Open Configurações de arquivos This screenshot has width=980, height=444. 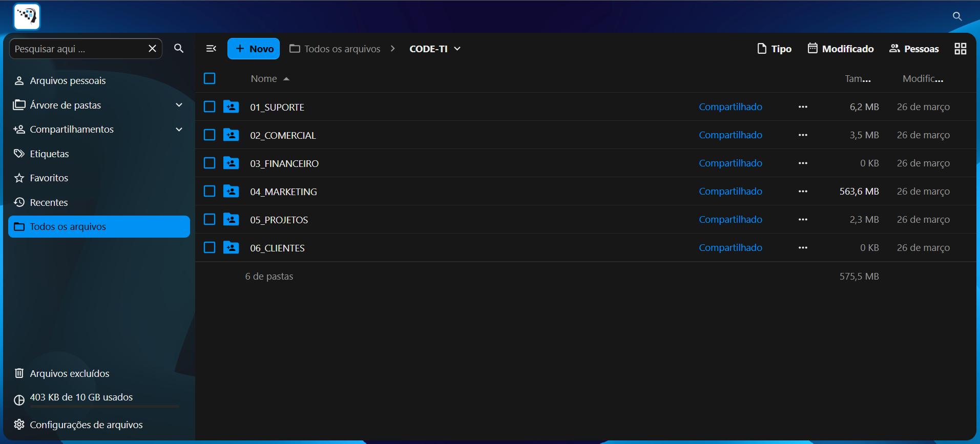click(99, 425)
